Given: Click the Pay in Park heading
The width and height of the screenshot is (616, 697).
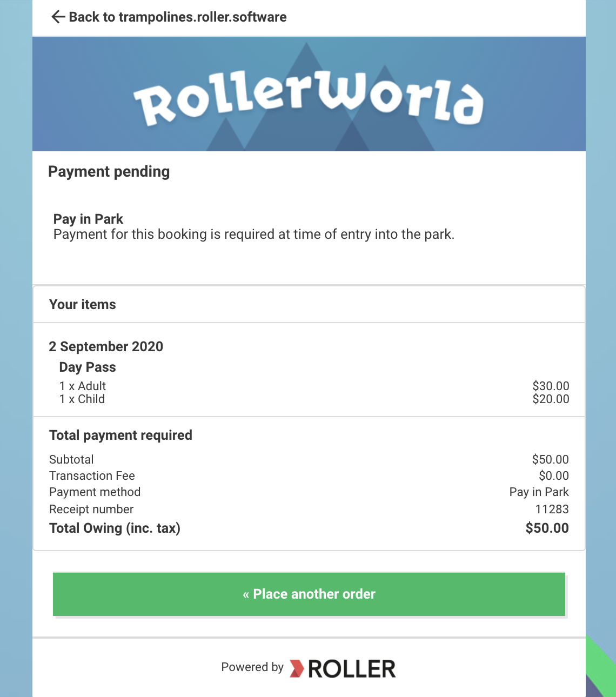Looking at the screenshot, I should pyautogui.click(x=88, y=219).
